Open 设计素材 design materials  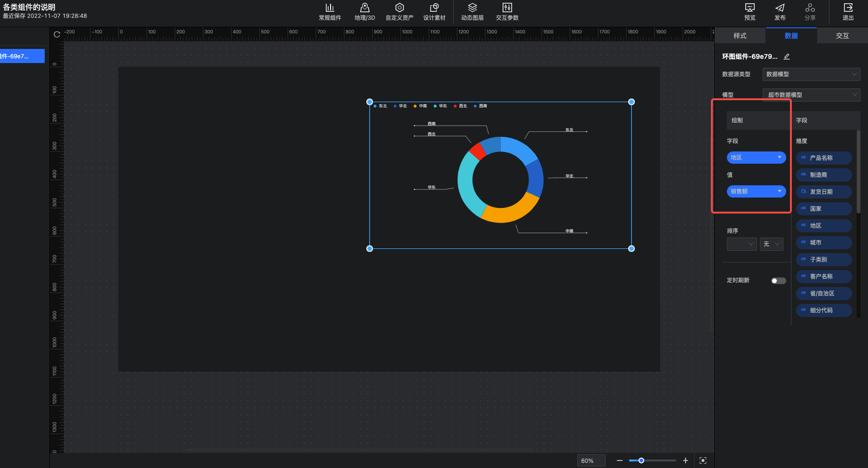tap(434, 12)
